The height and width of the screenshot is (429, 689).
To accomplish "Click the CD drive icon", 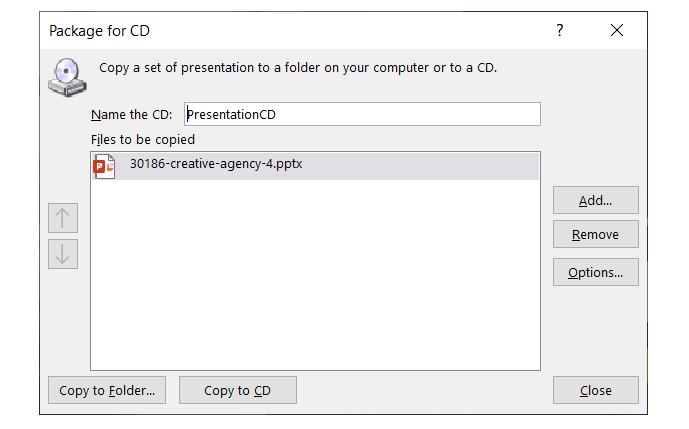I will [66, 77].
